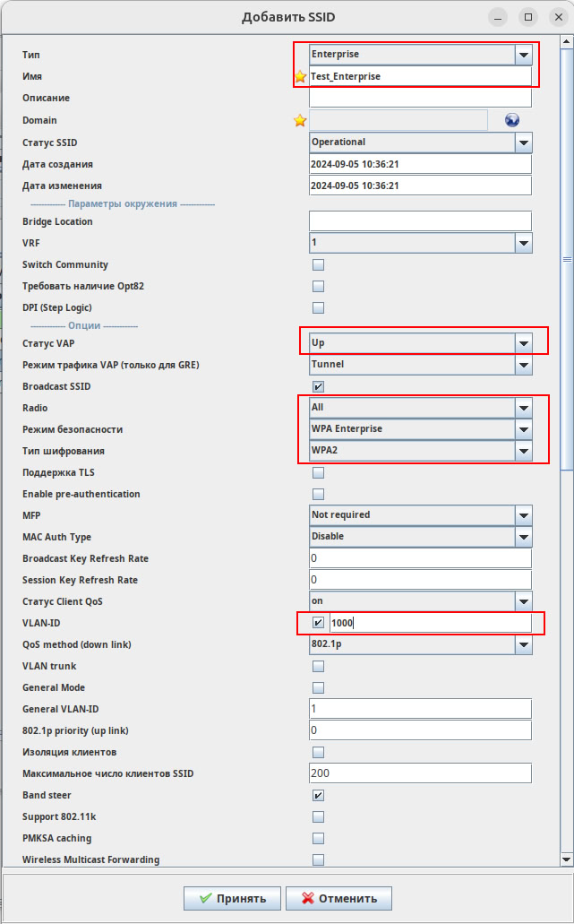Click the star icon beside the Domain field
574x924 pixels.
(300, 121)
